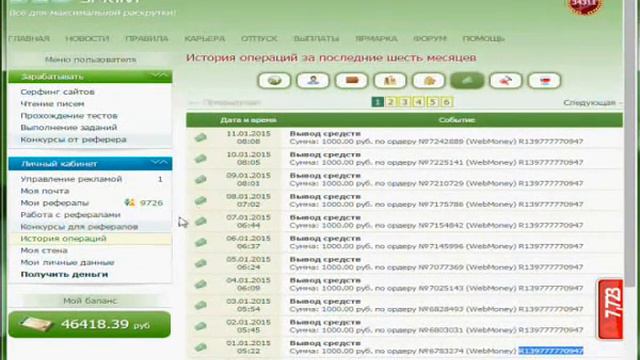
Task: Open the red side tab on the right edge
Action: (x=611, y=309)
